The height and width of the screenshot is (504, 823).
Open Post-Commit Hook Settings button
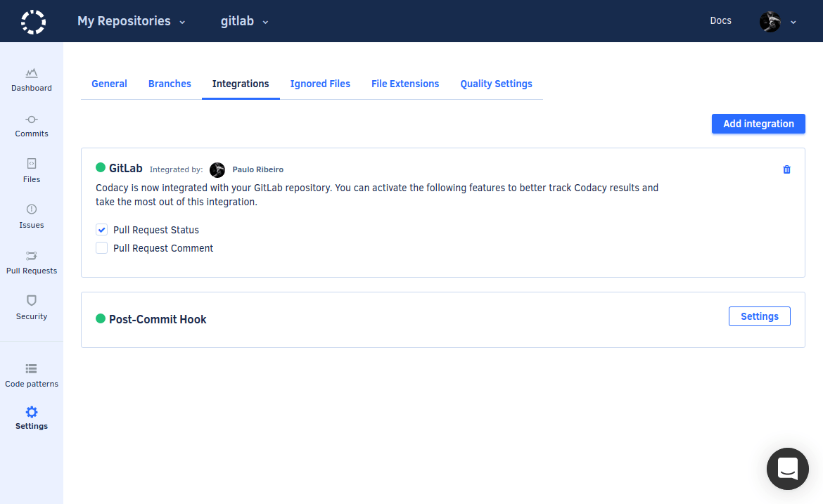click(x=759, y=316)
